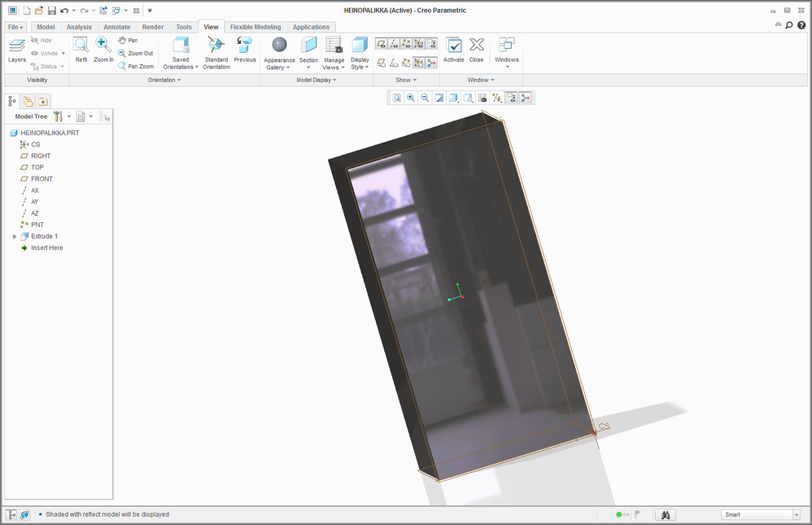Click Refit icon in graphics toolbar

tap(397, 98)
